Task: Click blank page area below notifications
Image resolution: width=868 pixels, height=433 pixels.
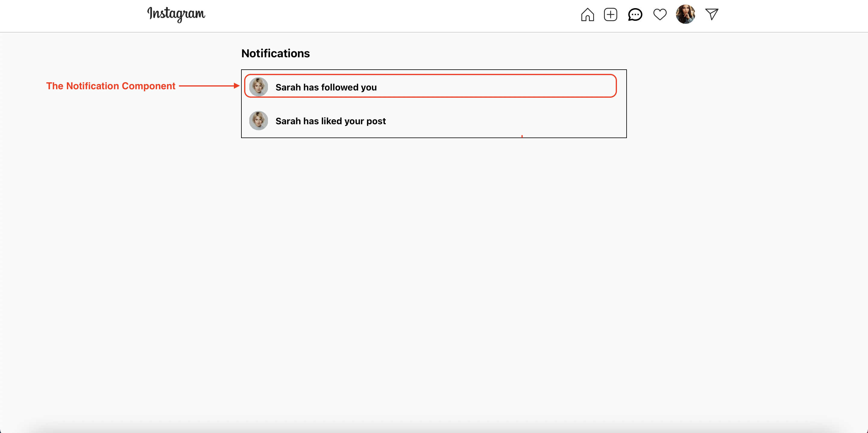Action: (434, 270)
